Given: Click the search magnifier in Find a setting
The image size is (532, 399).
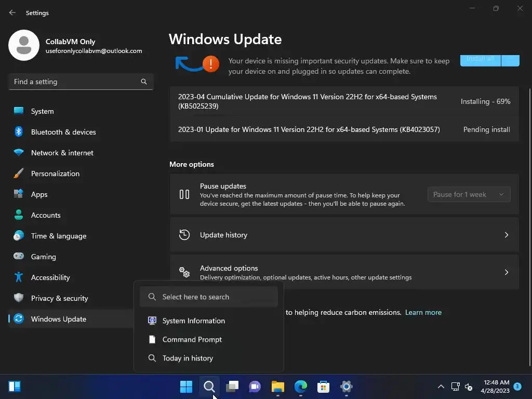Looking at the screenshot, I should (144, 82).
